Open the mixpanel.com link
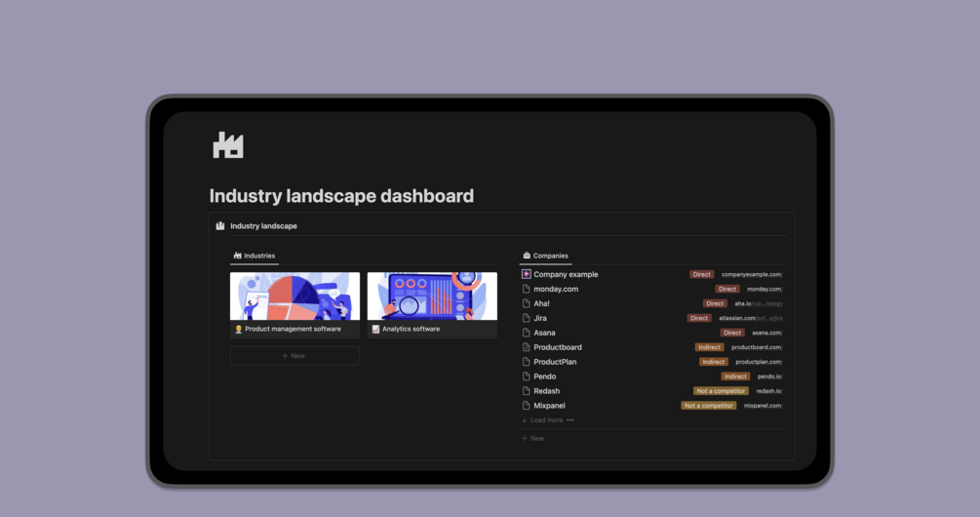The height and width of the screenshot is (517, 980). (763, 406)
